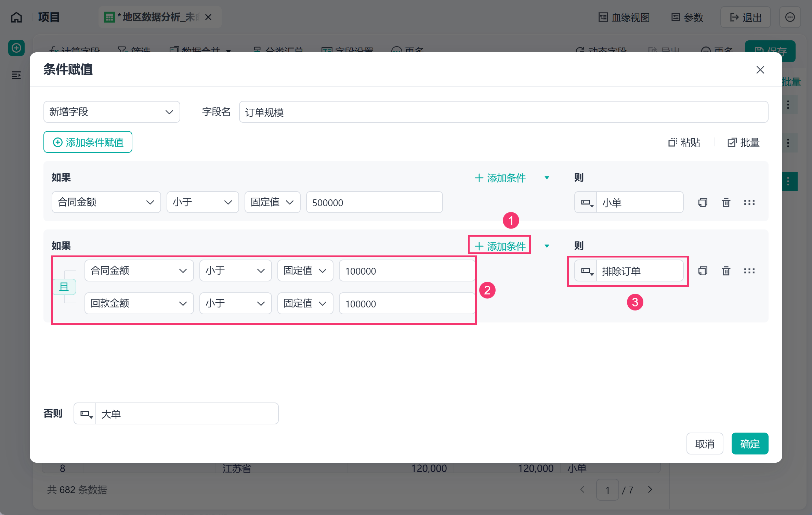This screenshot has width=812, height=515.
Task: Click 100000 input in 排除订单 rule's 合同金额 row
Action: (x=407, y=270)
